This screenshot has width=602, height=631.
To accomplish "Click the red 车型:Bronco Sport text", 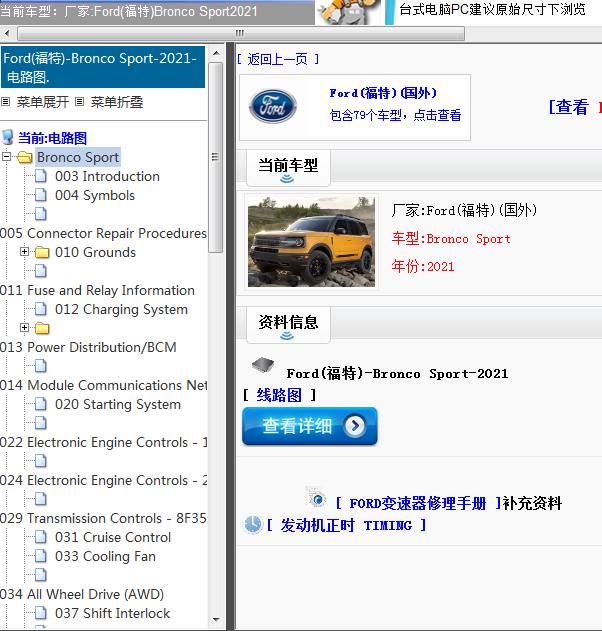I will 451,239.
